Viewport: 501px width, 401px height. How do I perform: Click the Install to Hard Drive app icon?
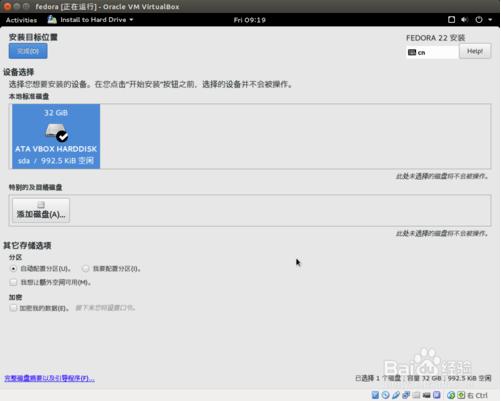pos(52,20)
